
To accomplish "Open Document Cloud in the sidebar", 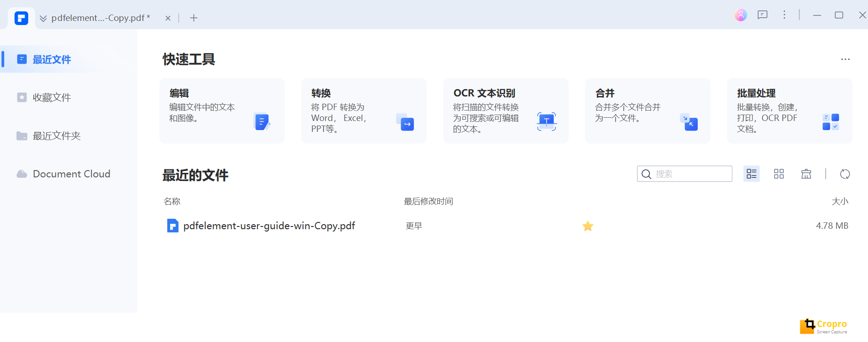I will (x=71, y=174).
